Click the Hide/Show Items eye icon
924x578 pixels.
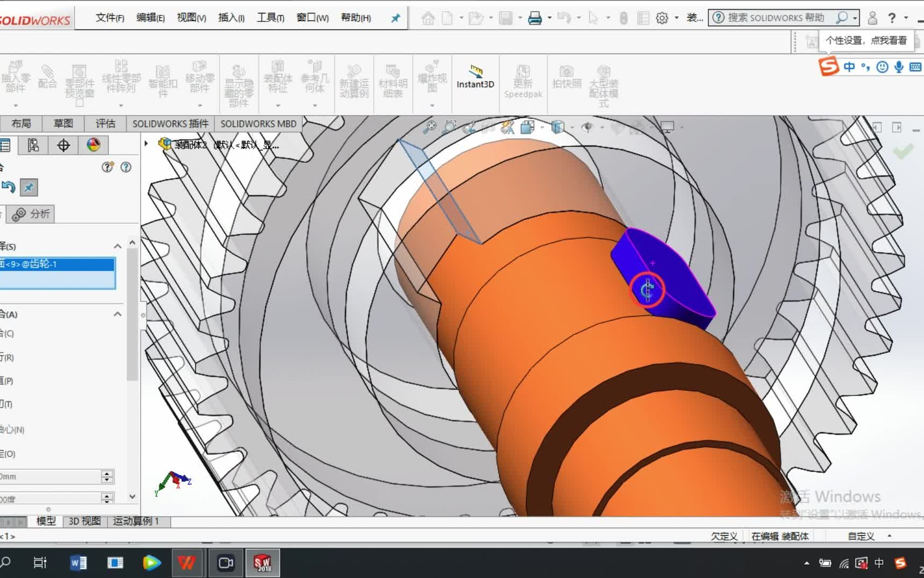tap(588, 127)
